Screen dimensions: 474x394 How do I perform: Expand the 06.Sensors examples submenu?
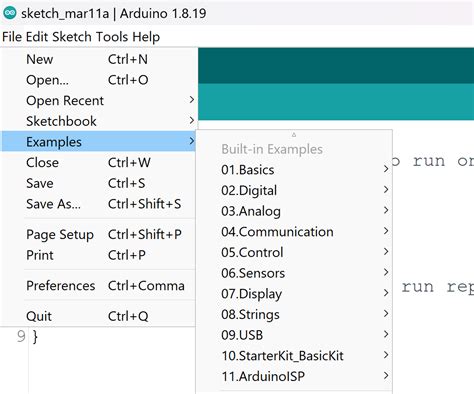[x=294, y=273]
